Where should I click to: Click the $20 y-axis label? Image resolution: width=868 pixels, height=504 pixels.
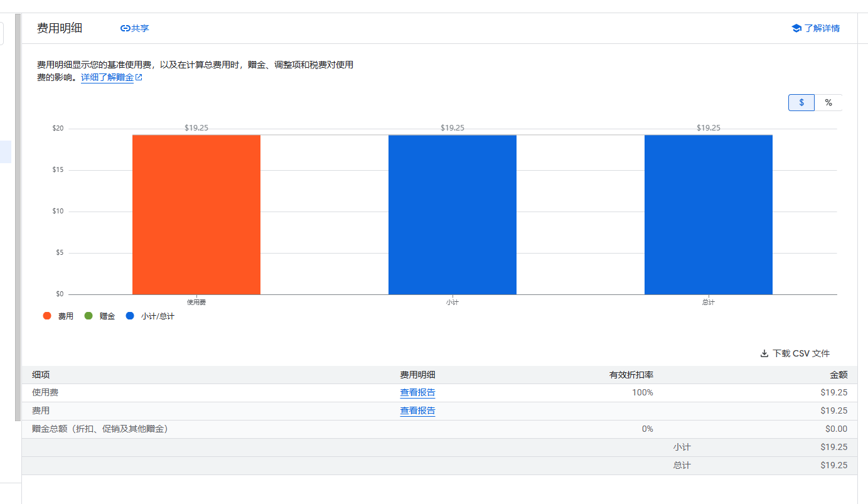coord(58,129)
